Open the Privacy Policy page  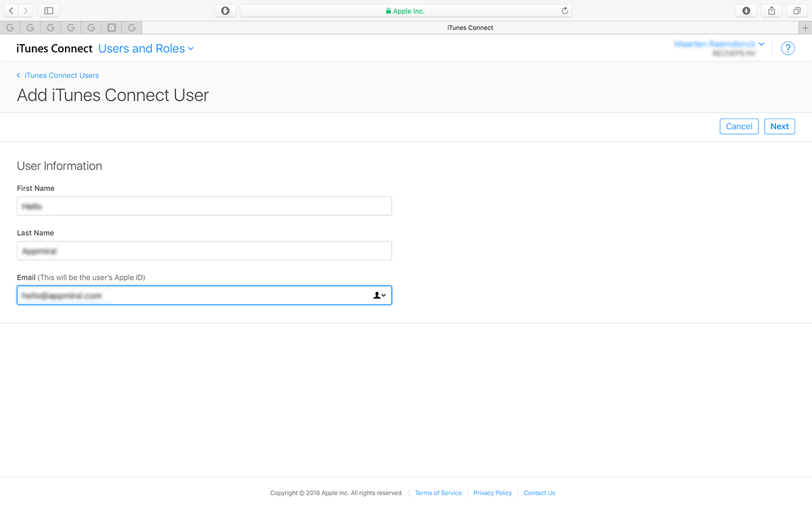point(492,492)
